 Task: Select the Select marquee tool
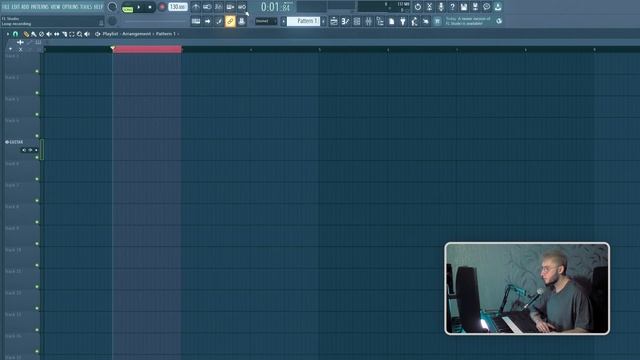72,34
